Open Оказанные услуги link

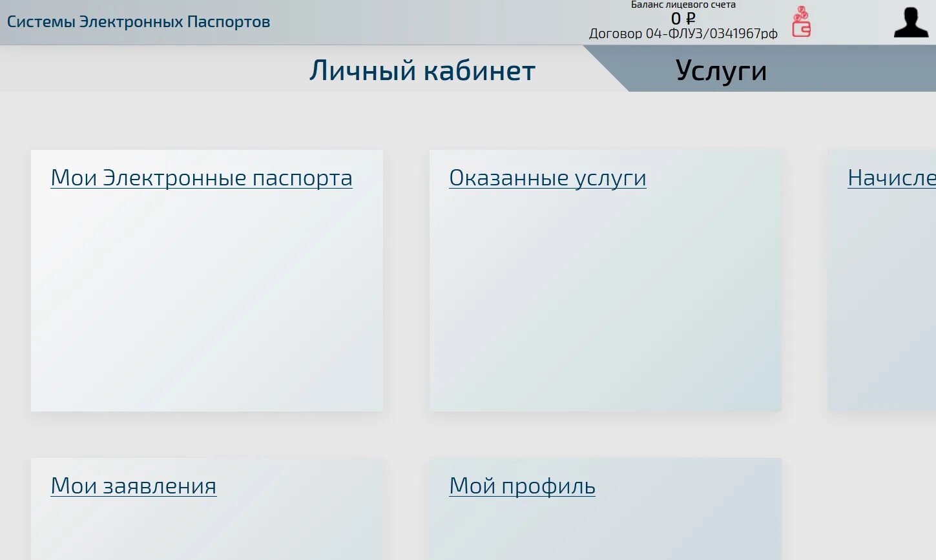coord(548,178)
